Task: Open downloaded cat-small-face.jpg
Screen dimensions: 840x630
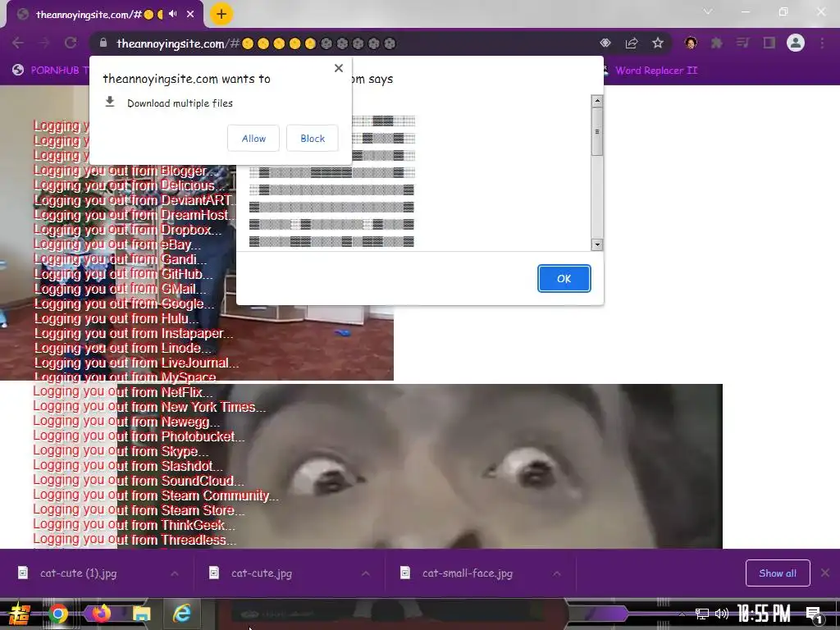Action: (x=467, y=573)
